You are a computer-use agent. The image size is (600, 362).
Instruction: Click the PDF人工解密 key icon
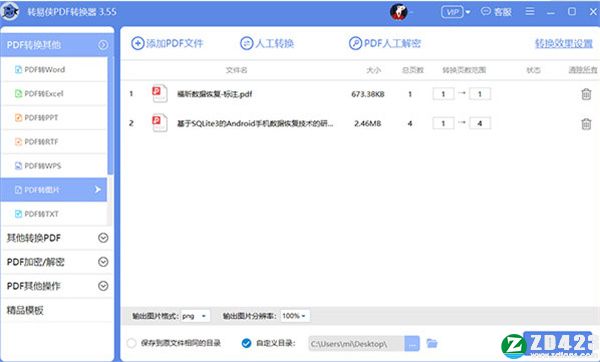[355, 43]
